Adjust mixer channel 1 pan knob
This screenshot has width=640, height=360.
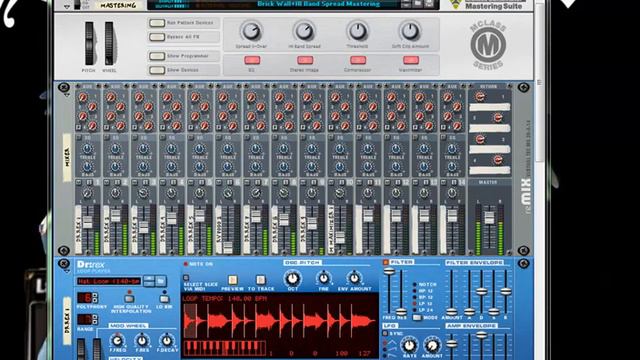tap(87, 193)
